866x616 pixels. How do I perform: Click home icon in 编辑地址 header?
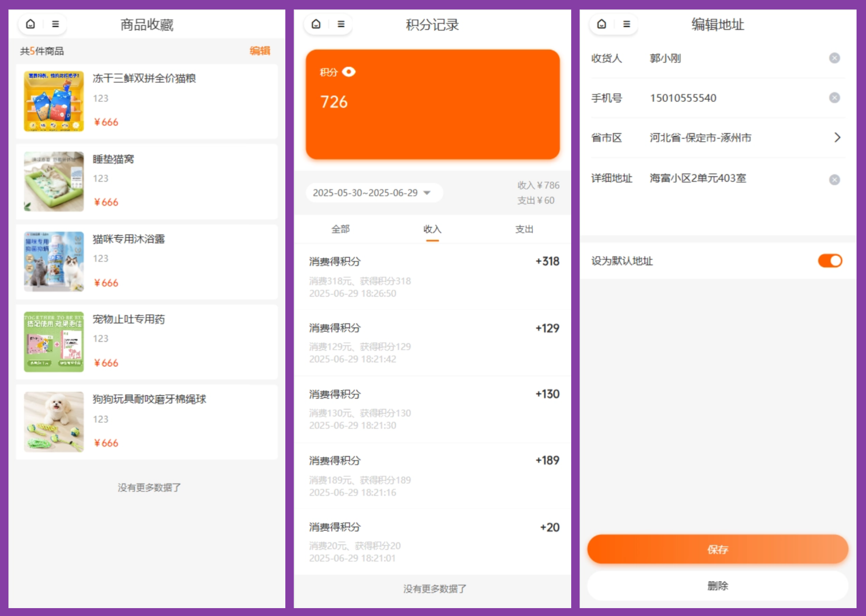(x=602, y=24)
